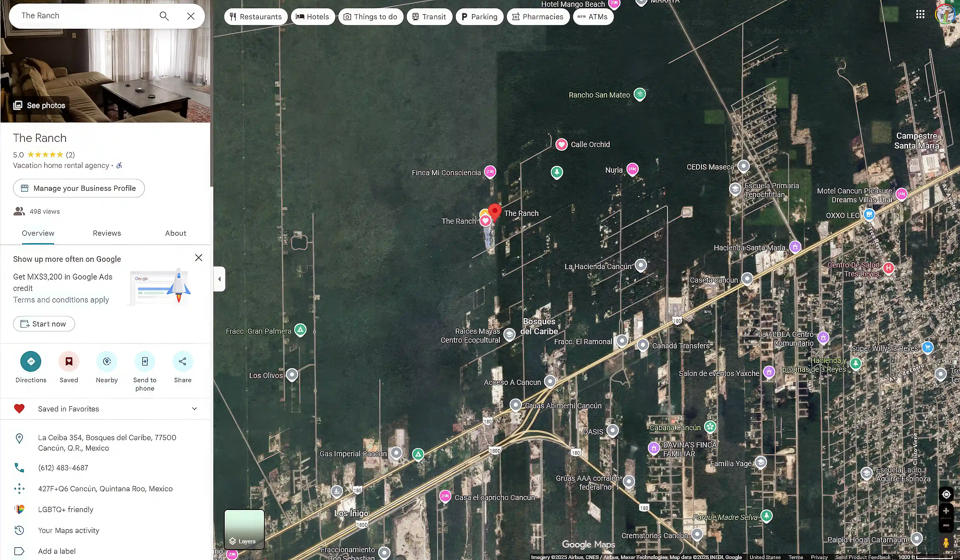Click Manage your Business Profile button

coord(79,188)
